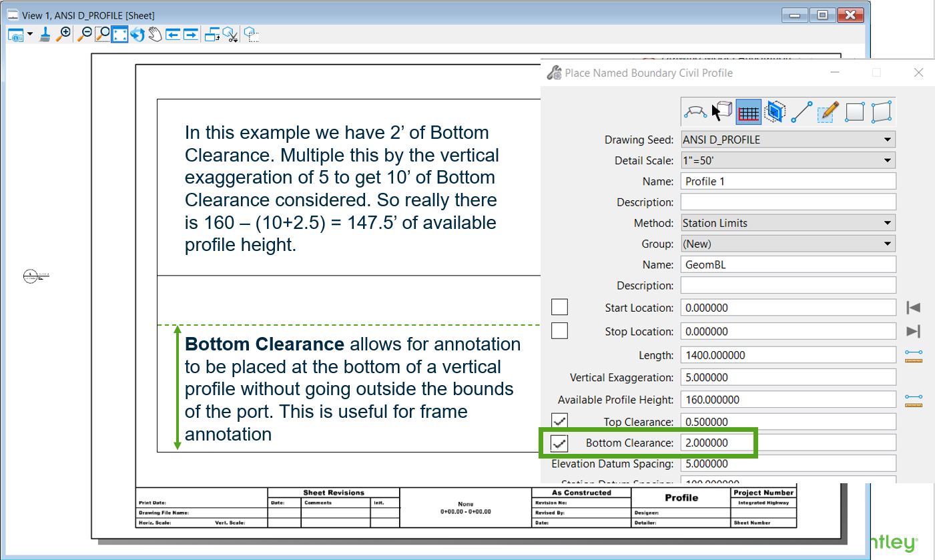Click the Stop Location value field
935x560 pixels.
788,331
